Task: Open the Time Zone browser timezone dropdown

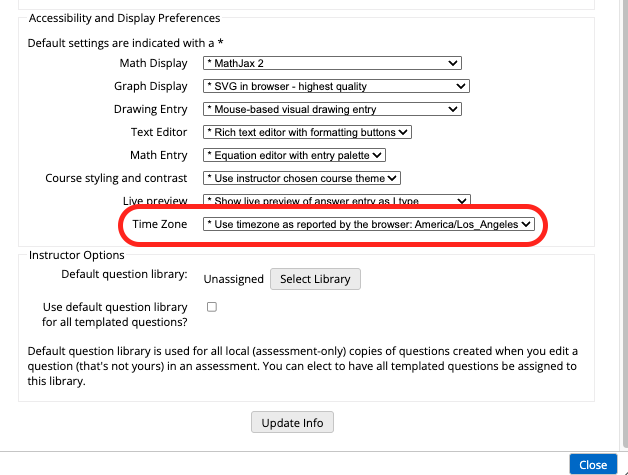Action: pyautogui.click(x=368, y=224)
